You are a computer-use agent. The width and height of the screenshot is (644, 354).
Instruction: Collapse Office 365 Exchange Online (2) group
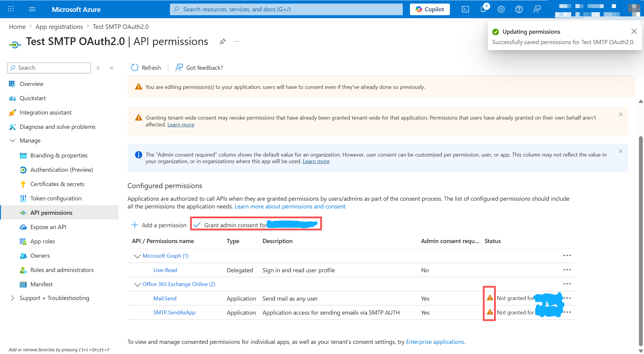tap(137, 284)
